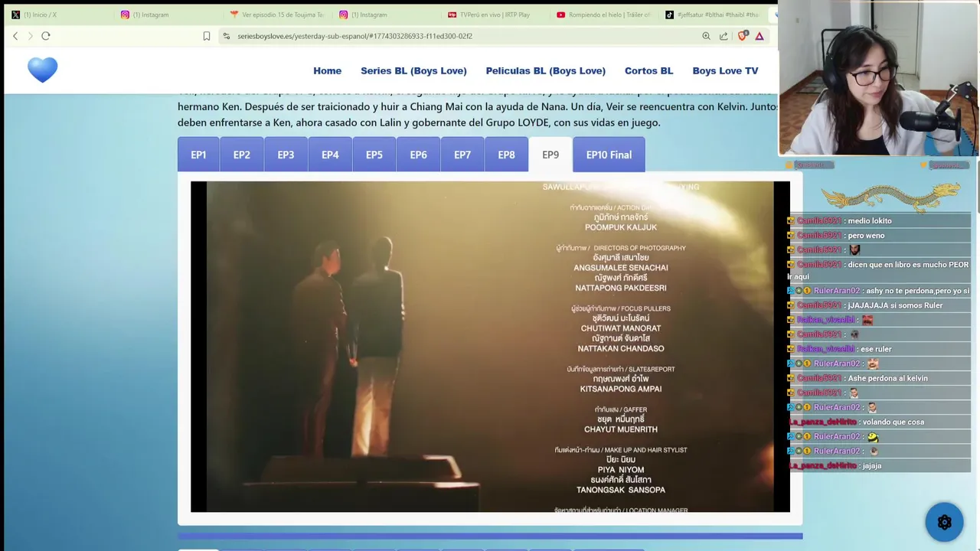
Task: Open the Brave Shields lion icon
Action: click(x=742, y=36)
